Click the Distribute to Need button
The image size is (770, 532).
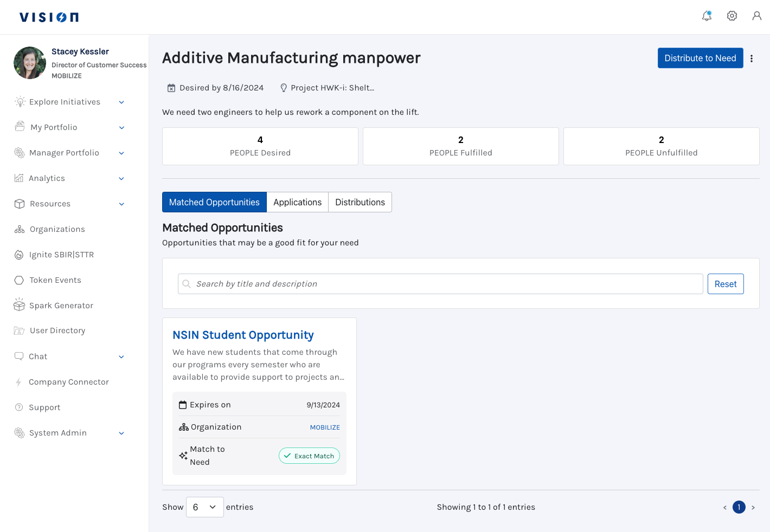click(x=700, y=59)
